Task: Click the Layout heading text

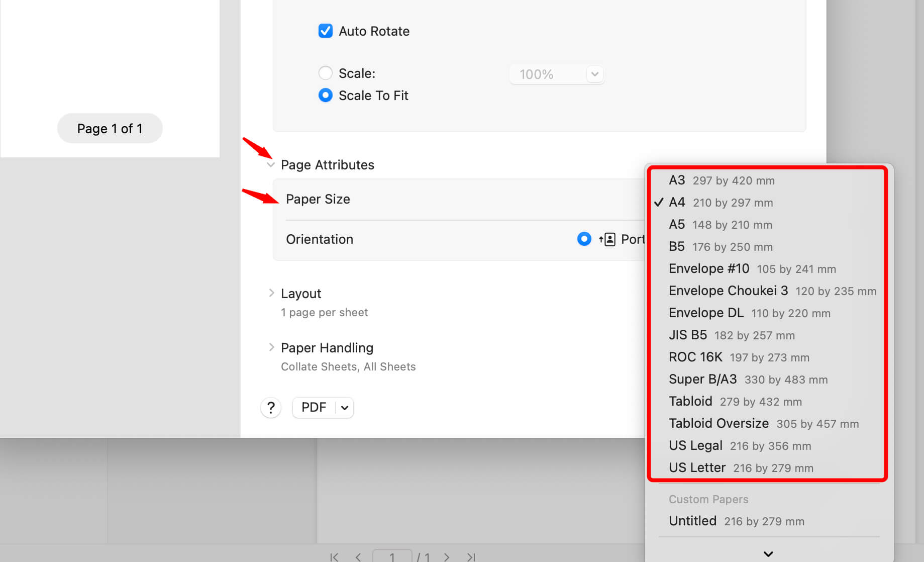Action: [x=301, y=294]
